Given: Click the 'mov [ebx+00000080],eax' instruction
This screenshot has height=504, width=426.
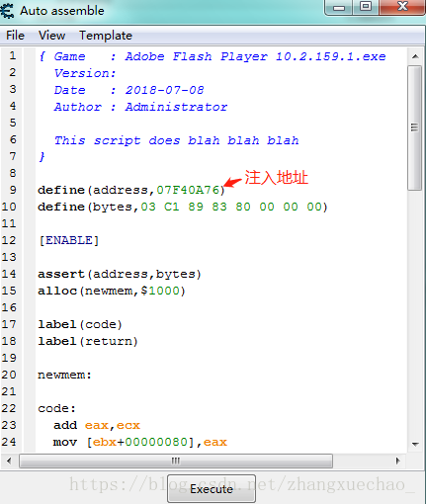Looking at the screenshot, I should tap(140, 442).
